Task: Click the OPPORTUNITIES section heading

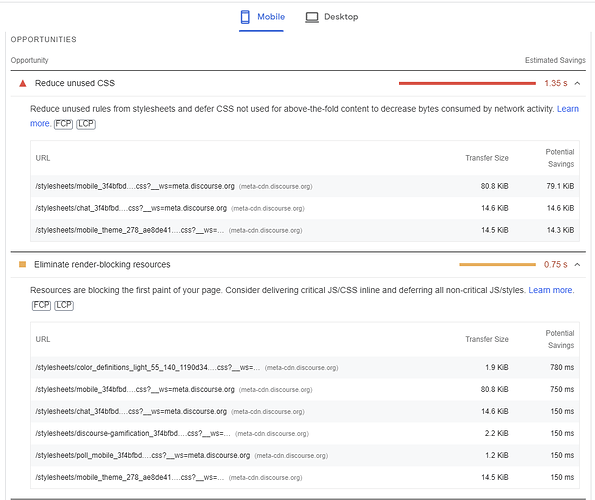Action: tap(44, 39)
